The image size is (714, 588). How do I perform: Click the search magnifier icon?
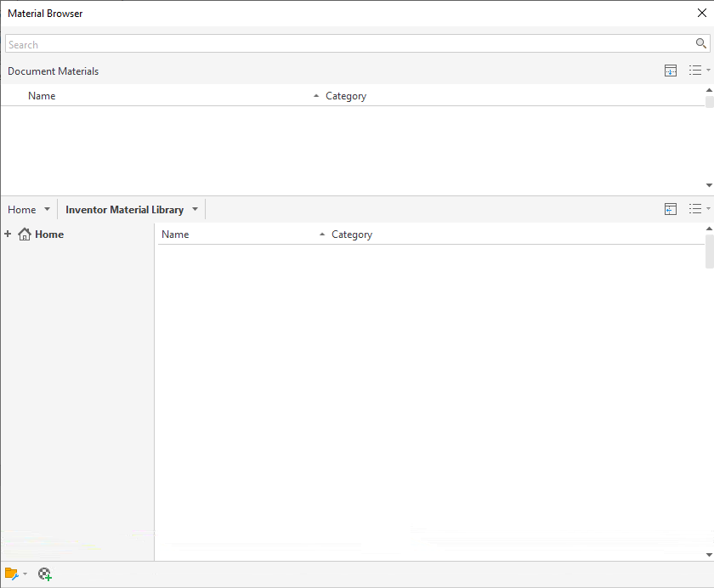[702, 43]
